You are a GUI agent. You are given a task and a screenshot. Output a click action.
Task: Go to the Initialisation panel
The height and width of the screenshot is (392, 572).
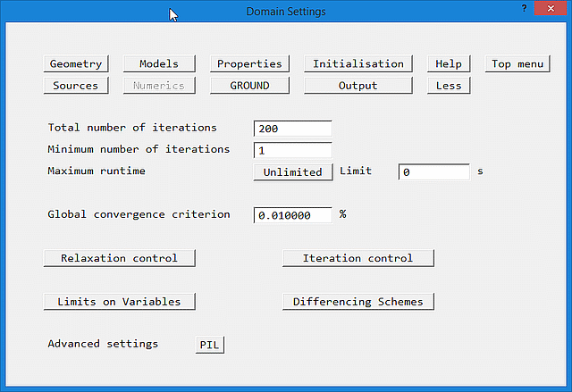358,64
